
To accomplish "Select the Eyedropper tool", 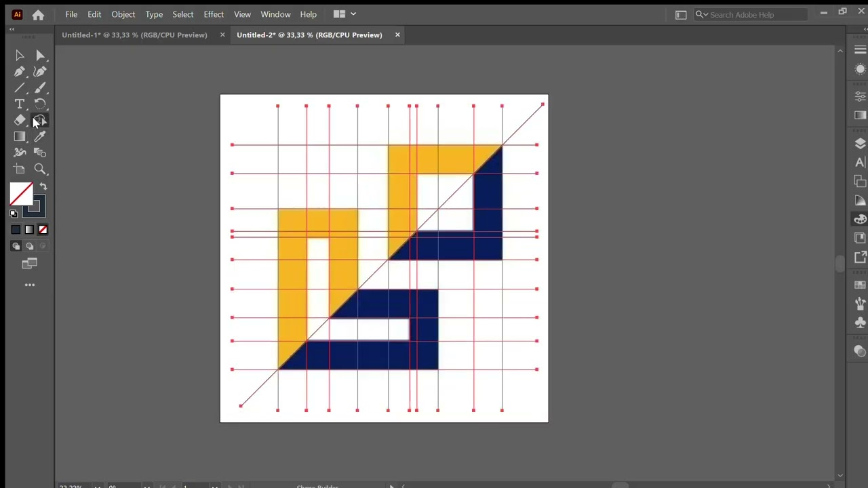I will 40,137.
